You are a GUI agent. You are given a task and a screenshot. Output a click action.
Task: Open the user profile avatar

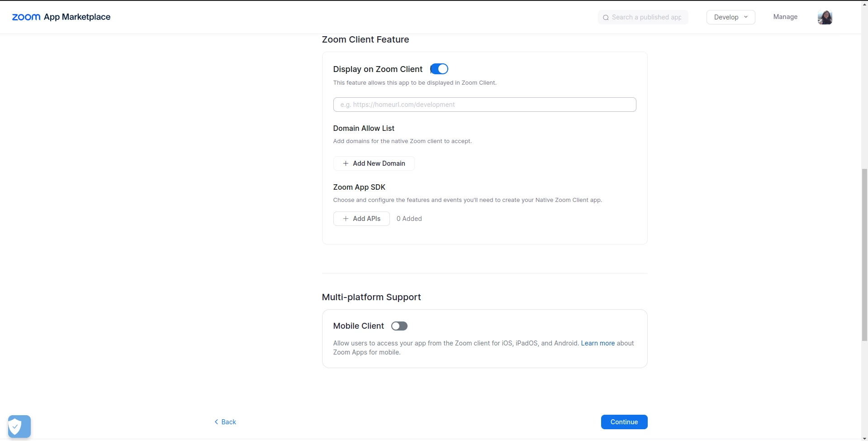[825, 17]
